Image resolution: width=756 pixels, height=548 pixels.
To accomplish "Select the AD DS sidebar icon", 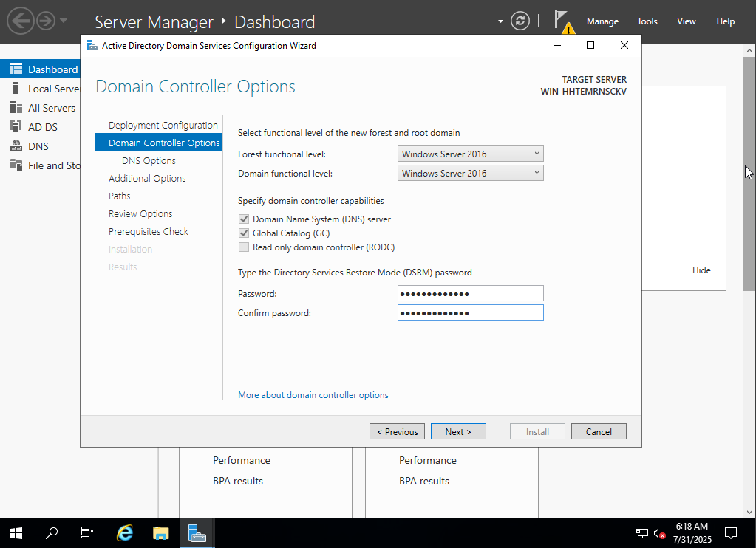I will click(16, 127).
